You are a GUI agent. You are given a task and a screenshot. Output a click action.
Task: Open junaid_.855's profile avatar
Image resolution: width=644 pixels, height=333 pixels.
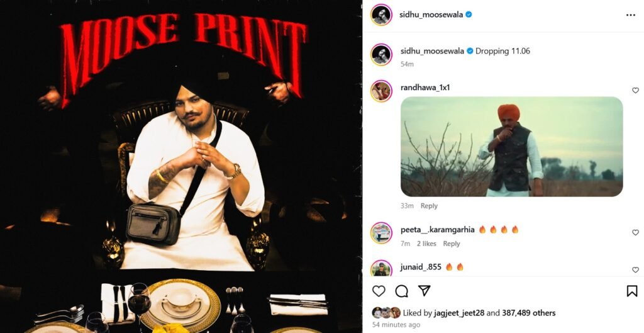(381, 268)
